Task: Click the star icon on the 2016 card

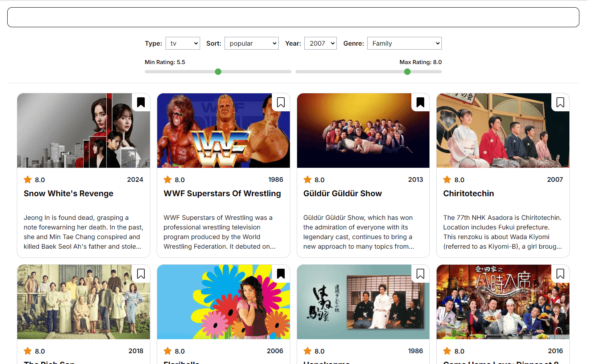Action: [447, 351]
